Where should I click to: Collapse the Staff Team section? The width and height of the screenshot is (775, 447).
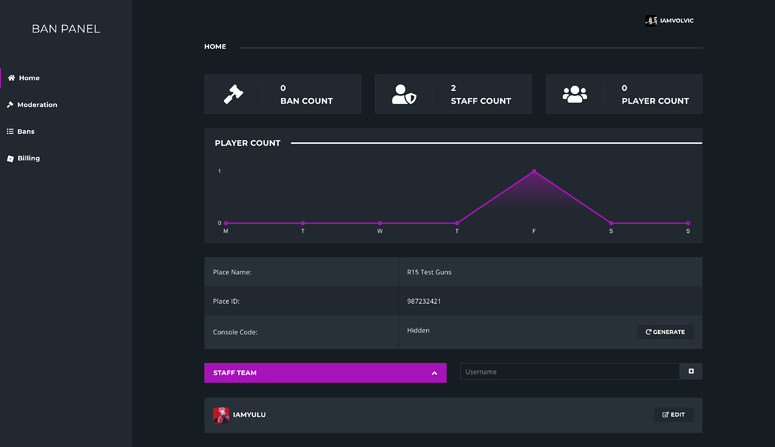pyautogui.click(x=325, y=373)
